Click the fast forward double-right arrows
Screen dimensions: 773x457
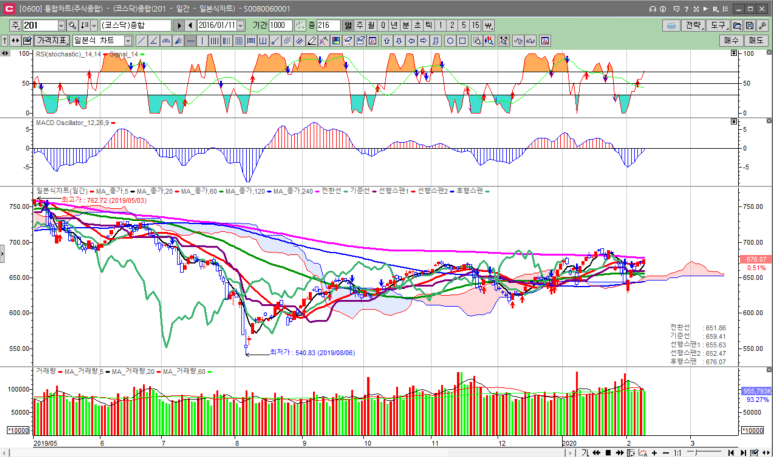[x=620, y=453]
